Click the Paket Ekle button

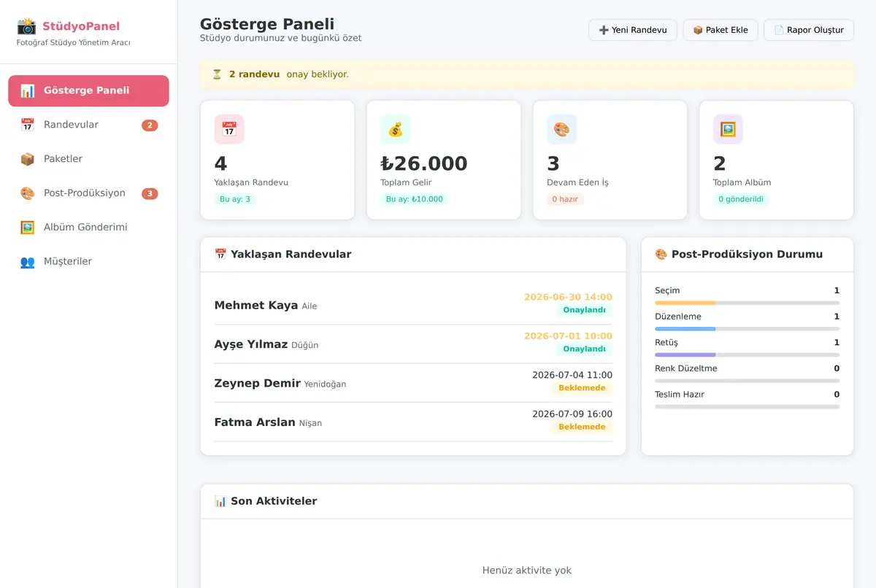point(721,30)
